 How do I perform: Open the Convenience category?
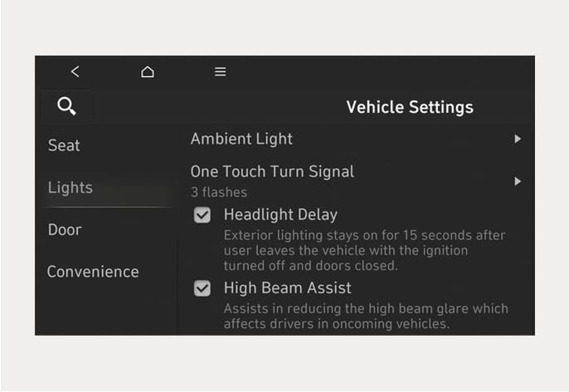click(93, 272)
